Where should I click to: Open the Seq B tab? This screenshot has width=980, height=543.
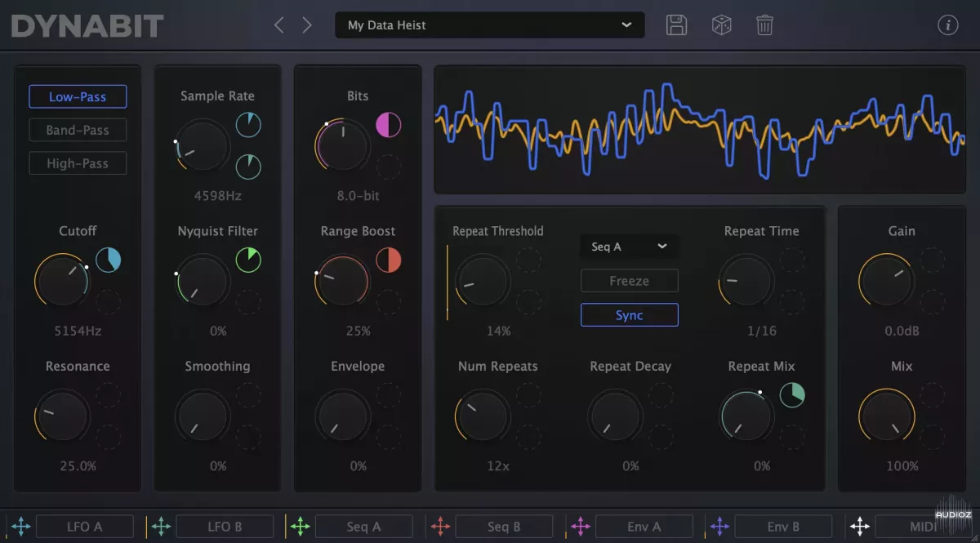click(x=504, y=527)
